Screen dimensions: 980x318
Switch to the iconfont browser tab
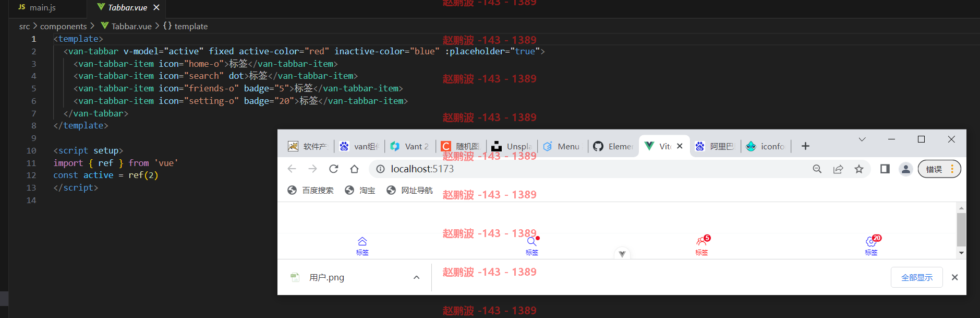pos(766,146)
